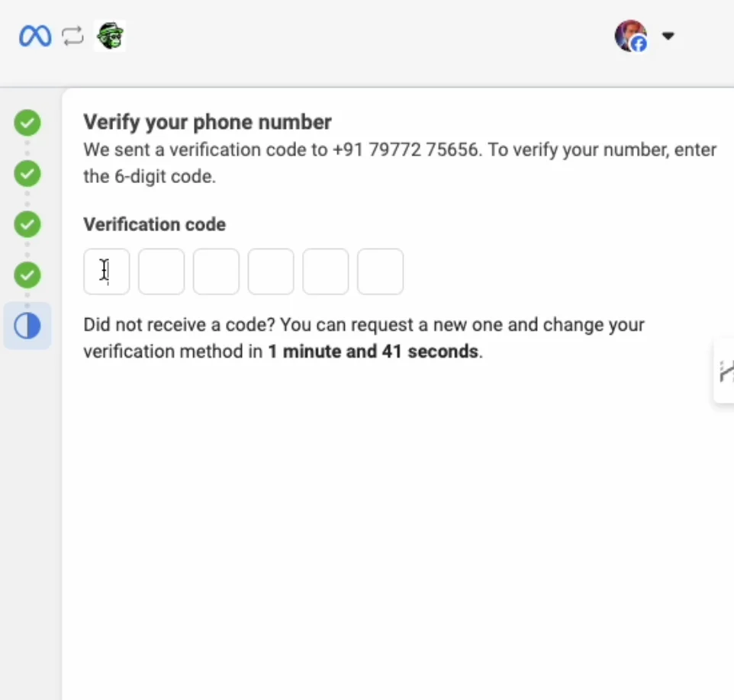Focus the fifth verification code box

point(326,271)
